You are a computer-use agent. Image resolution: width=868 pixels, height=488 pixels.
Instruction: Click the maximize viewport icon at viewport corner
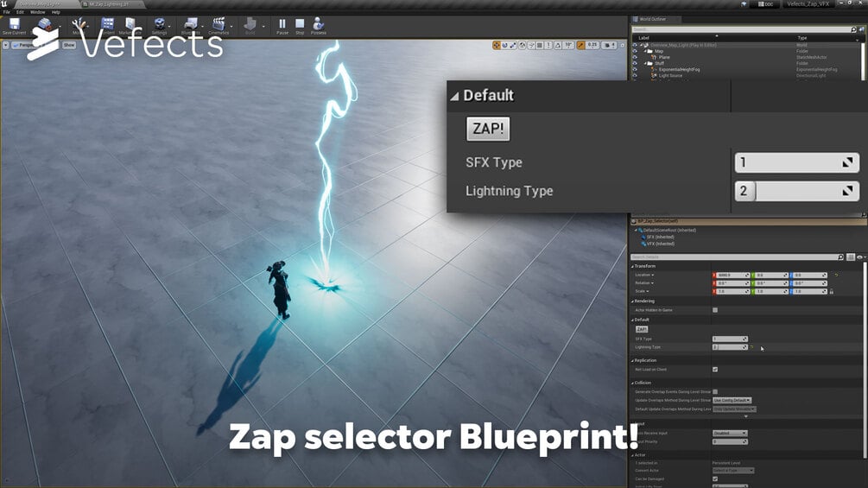pos(622,46)
